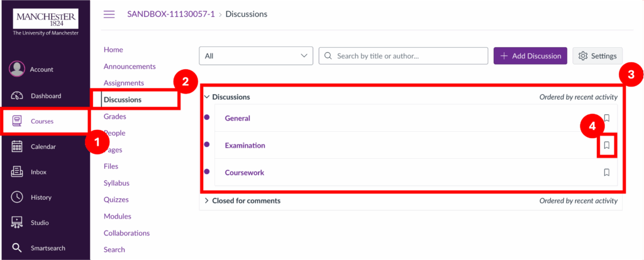Open the Inbox icon in sidebar
Screen dimensions: 644x260
[18, 172]
